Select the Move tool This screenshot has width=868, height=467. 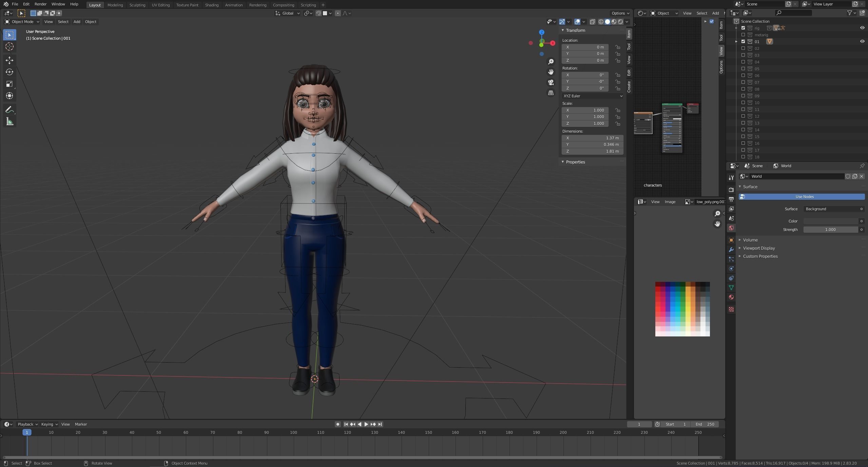coord(9,60)
